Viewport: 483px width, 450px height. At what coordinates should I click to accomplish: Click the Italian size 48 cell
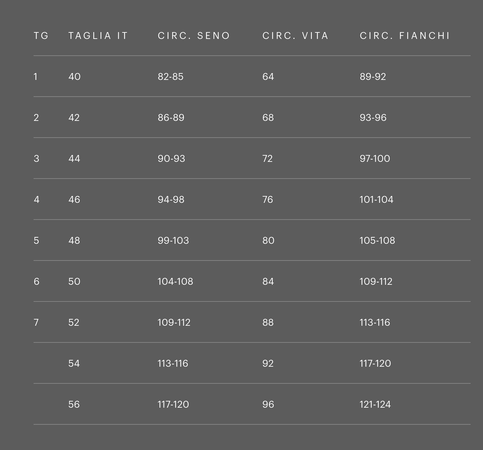(x=74, y=241)
